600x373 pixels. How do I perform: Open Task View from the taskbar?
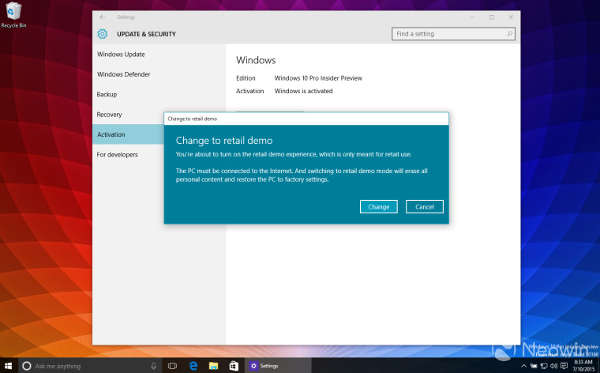click(172, 366)
